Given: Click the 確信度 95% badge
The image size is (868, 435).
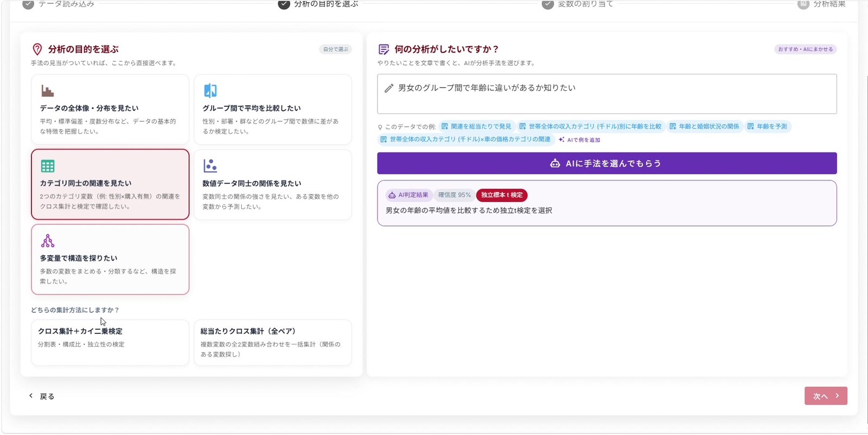Looking at the screenshot, I should tap(455, 195).
